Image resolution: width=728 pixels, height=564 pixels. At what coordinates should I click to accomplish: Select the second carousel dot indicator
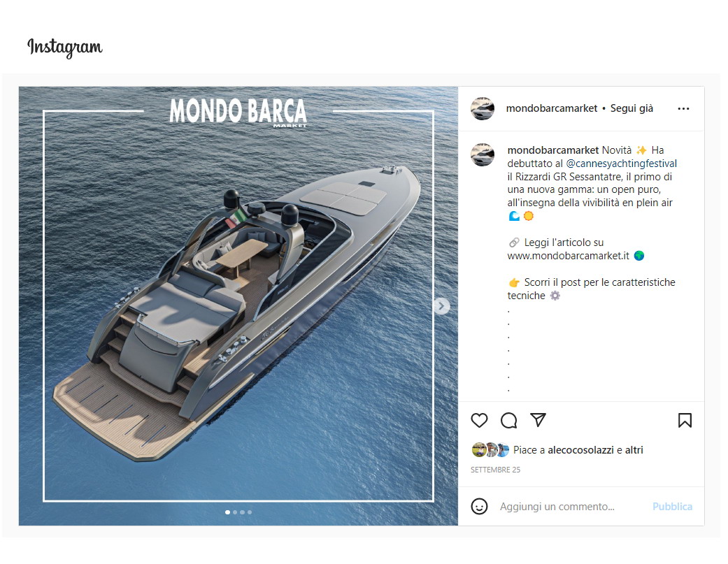pos(235,512)
